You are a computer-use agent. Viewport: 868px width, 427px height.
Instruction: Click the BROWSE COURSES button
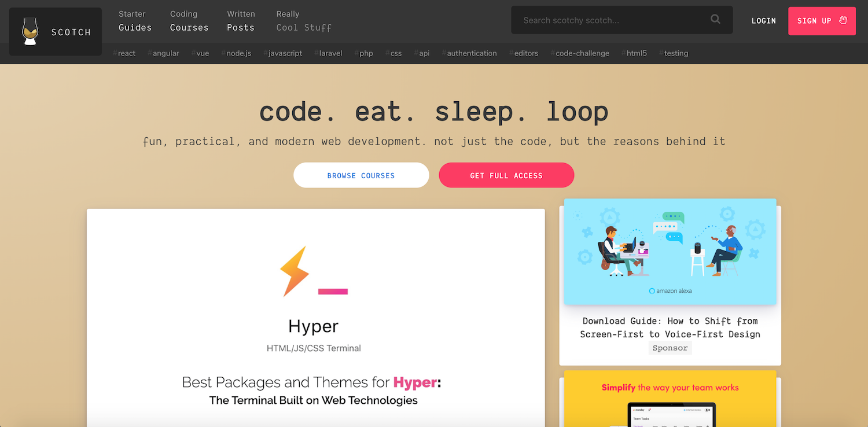tap(361, 175)
